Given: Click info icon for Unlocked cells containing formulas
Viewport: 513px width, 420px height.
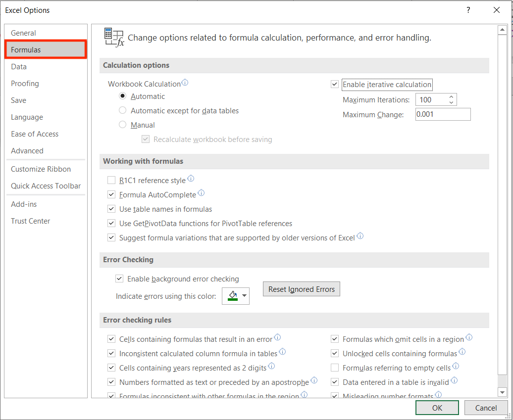Looking at the screenshot, I should (462, 352).
